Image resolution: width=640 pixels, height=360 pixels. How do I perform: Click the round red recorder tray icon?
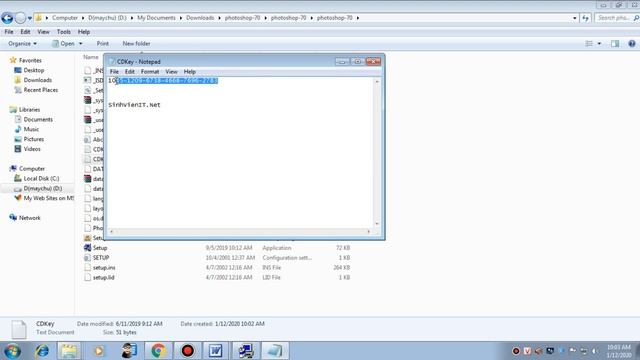click(516, 351)
